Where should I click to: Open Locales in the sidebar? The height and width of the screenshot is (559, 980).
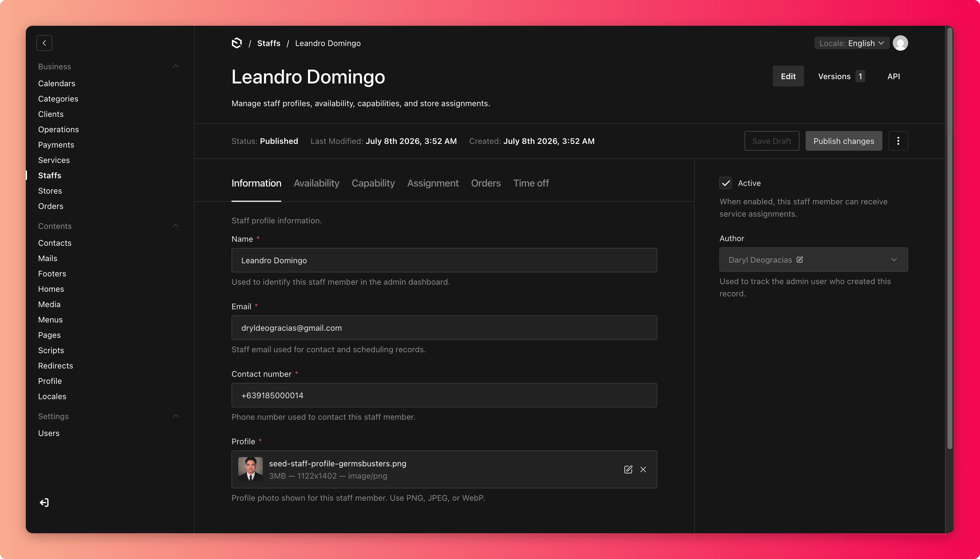click(52, 397)
